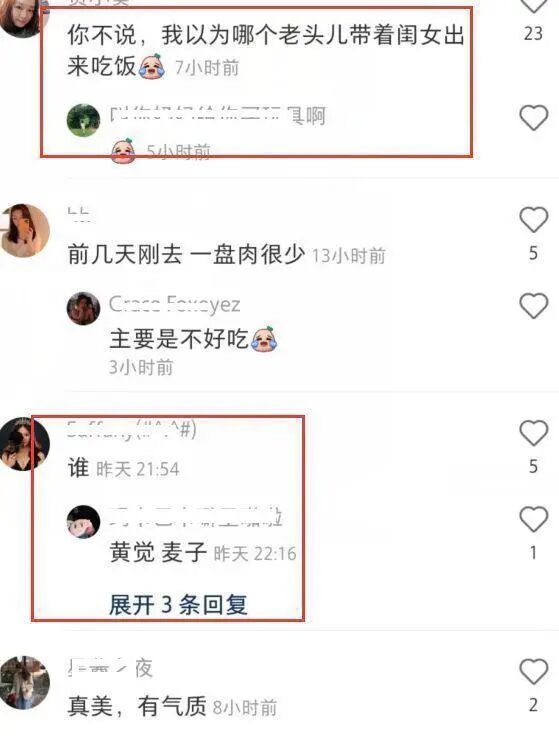
Task: Open avatar of the 5小时前 replier
Action: [83, 120]
